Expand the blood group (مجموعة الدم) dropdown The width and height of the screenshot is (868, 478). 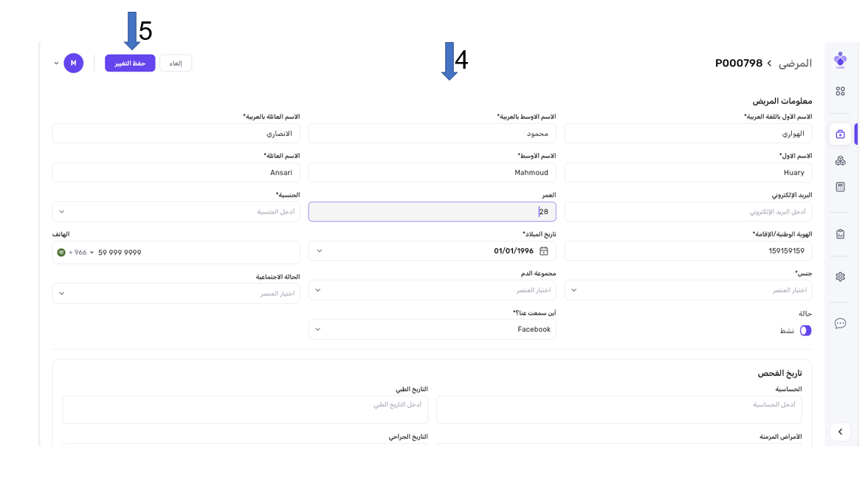click(432, 290)
